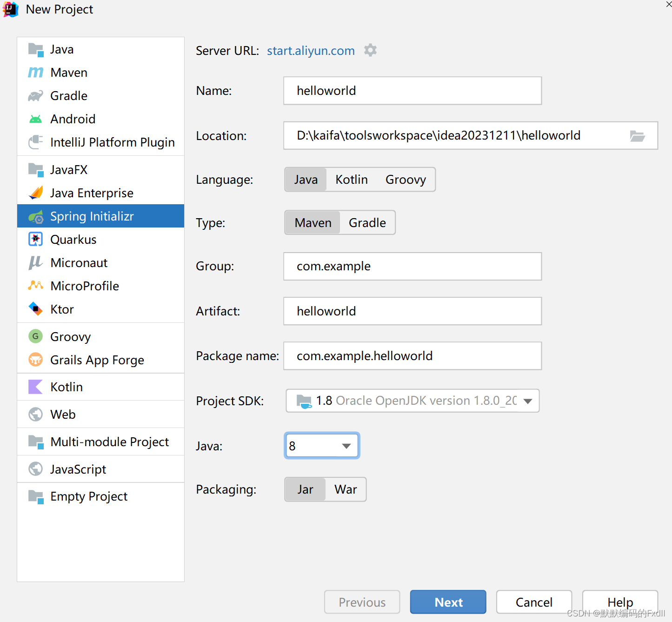Click the Previous button
Screen dimensions: 672x622
pyautogui.click(x=362, y=602)
